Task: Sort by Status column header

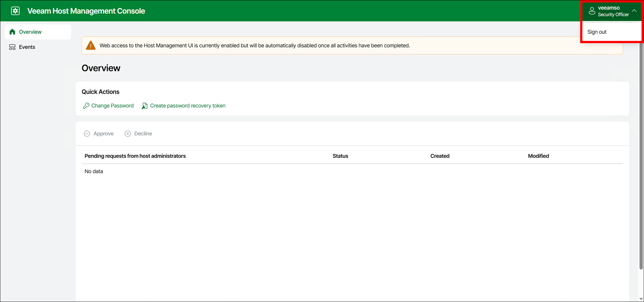Action: pos(340,156)
